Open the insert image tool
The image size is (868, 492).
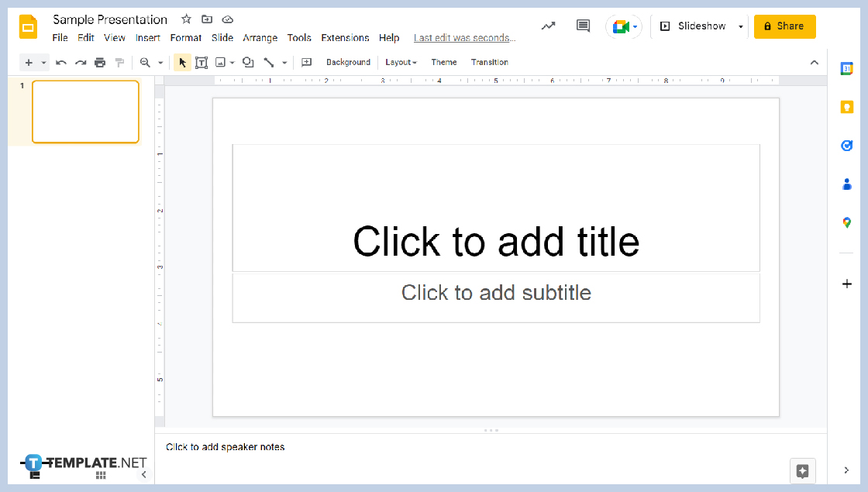[x=222, y=62]
